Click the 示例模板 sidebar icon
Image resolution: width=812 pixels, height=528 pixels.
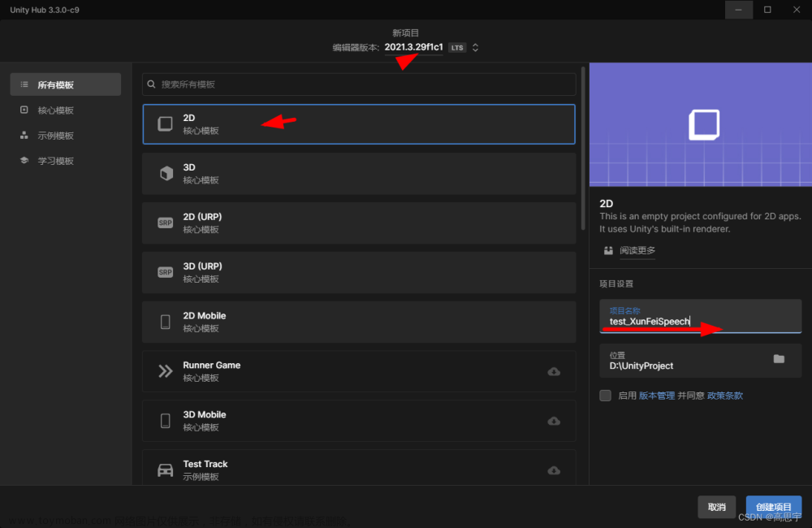(24, 135)
